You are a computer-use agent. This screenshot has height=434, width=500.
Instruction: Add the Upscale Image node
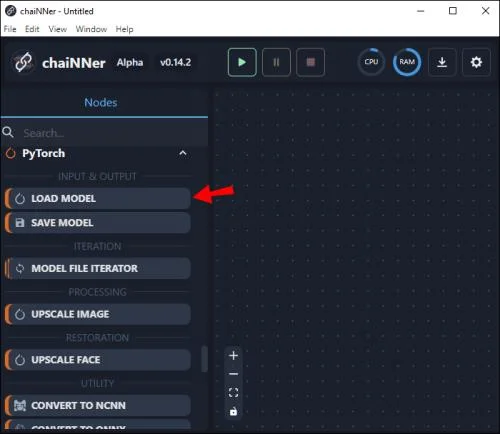point(98,314)
